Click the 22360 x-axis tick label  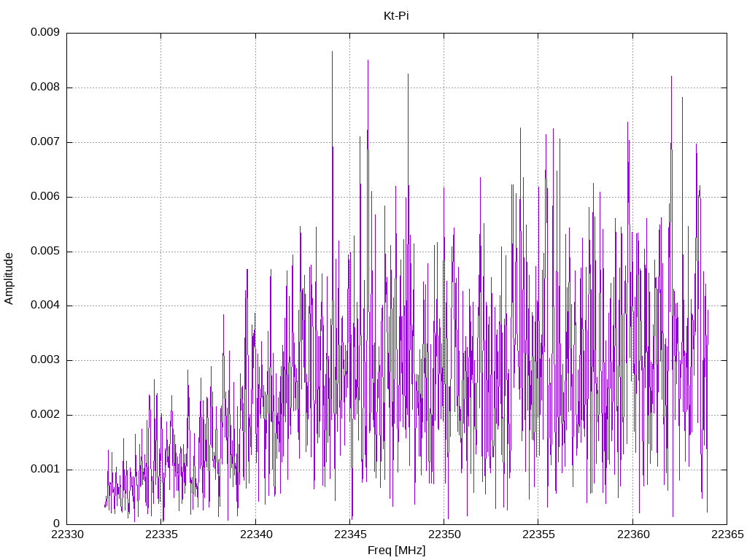(633, 534)
